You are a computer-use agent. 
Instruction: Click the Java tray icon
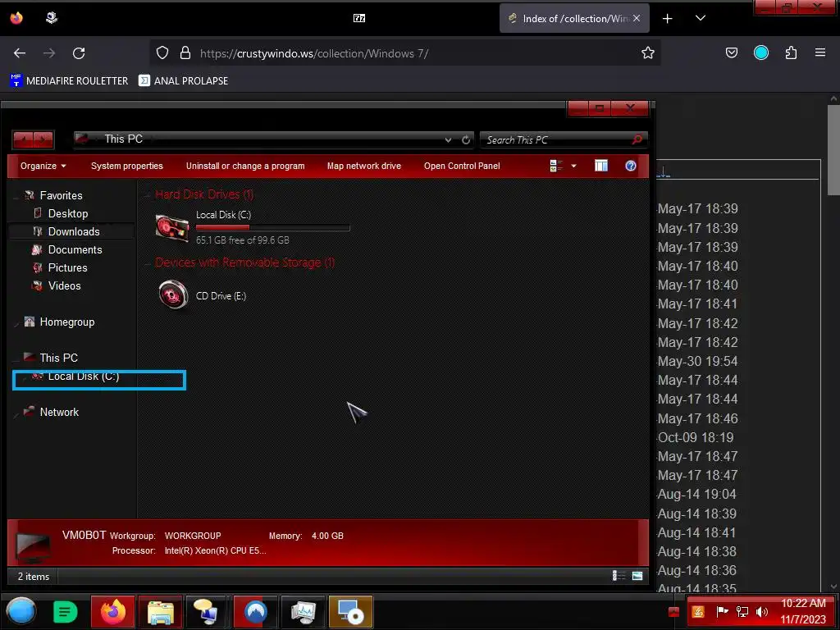tap(697, 612)
